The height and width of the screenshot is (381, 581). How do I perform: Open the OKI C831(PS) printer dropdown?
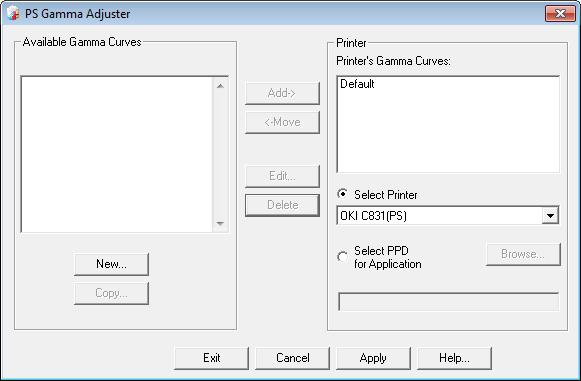(x=550, y=216)
